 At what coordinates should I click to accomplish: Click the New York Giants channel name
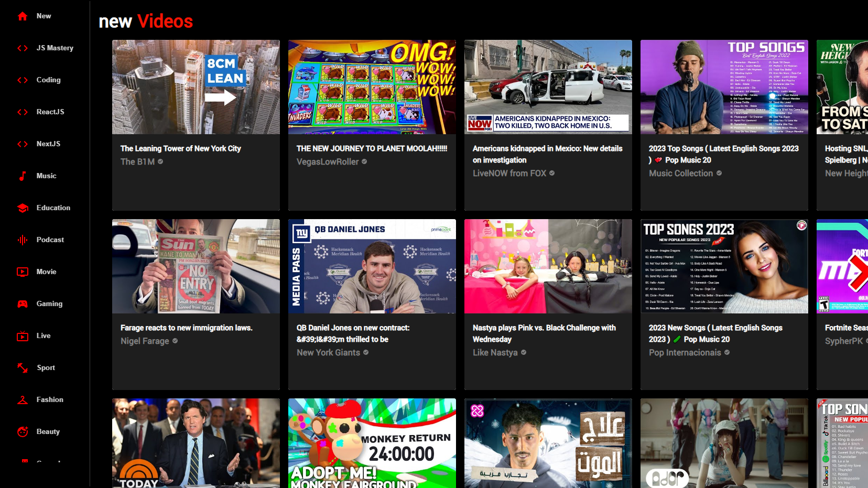point(329,352)
